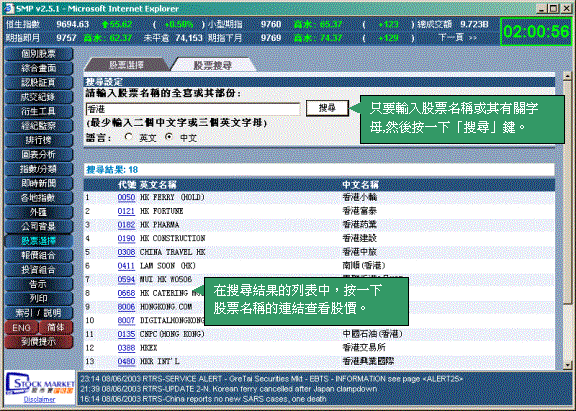The height and width of the screenshot is (411, 576).
Task: Open 綜合畫面 from the sidebar
Action: coord(39,68)
